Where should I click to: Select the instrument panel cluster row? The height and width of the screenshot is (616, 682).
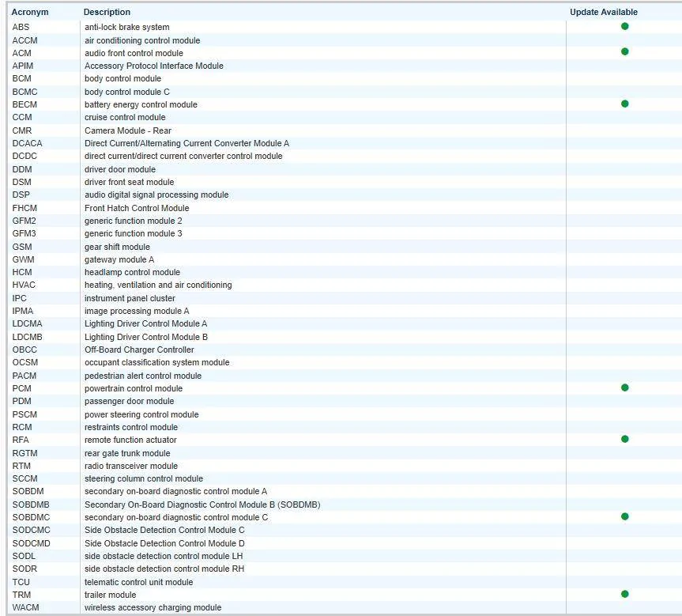(x=130, y=298)
